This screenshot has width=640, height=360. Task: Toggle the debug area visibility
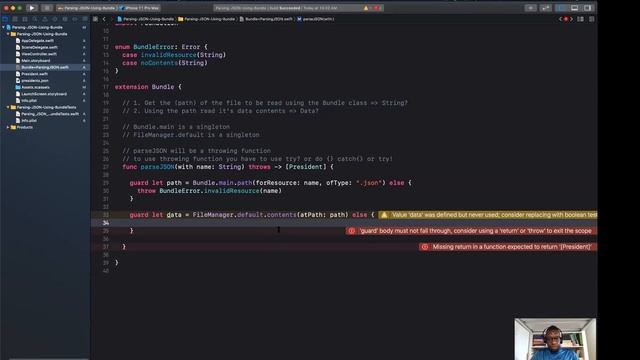pyautogui.click(x=575, y=8)
